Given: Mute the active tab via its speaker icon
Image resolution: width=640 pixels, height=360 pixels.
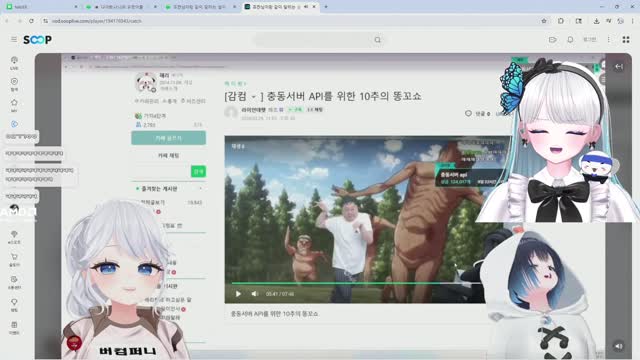Looking at the screenshot, I should pos(306,7).
